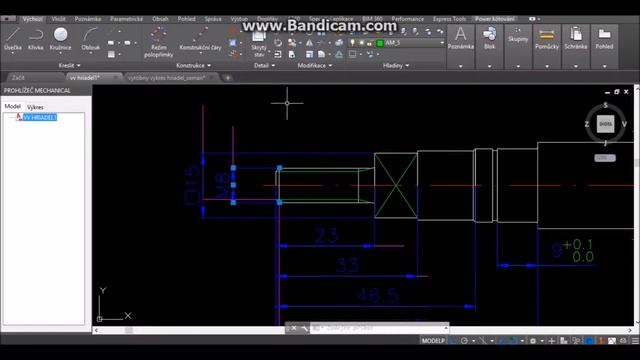640x360 pixels.
Task: Expand dropdown arrow under Blok panel
Action: [489, 66]
